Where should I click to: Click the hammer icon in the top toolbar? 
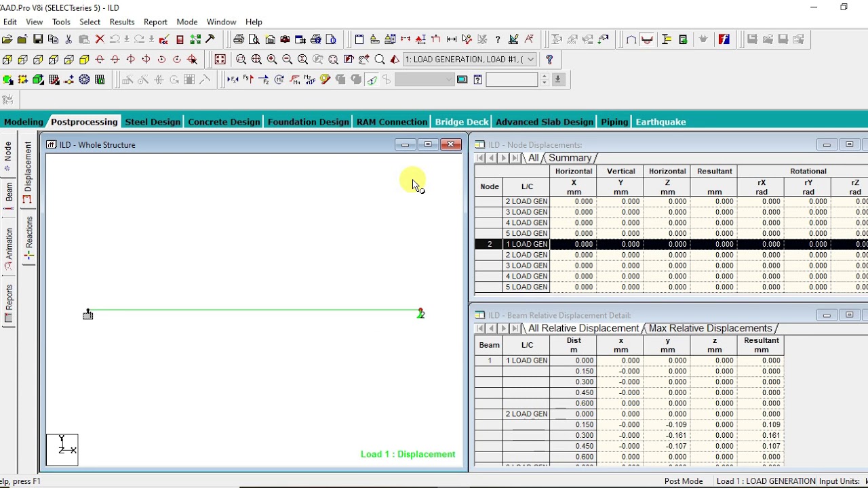tap(210, 39)
